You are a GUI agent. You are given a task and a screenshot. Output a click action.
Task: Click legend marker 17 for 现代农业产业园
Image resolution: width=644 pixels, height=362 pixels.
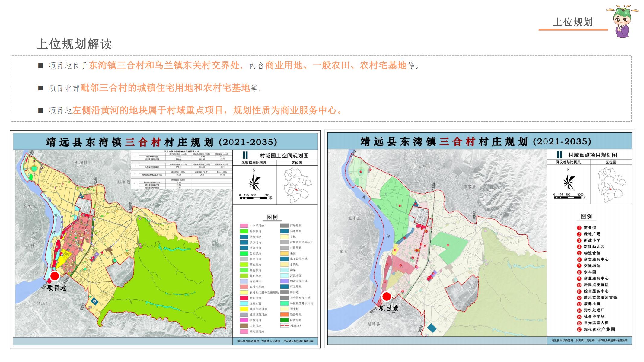[579, 330]
